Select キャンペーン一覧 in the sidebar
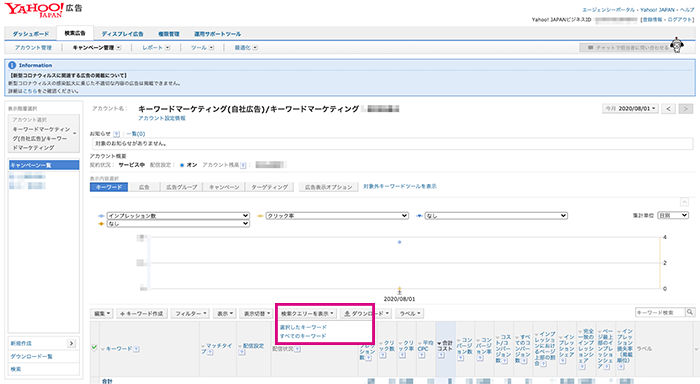 coord(44,165)
